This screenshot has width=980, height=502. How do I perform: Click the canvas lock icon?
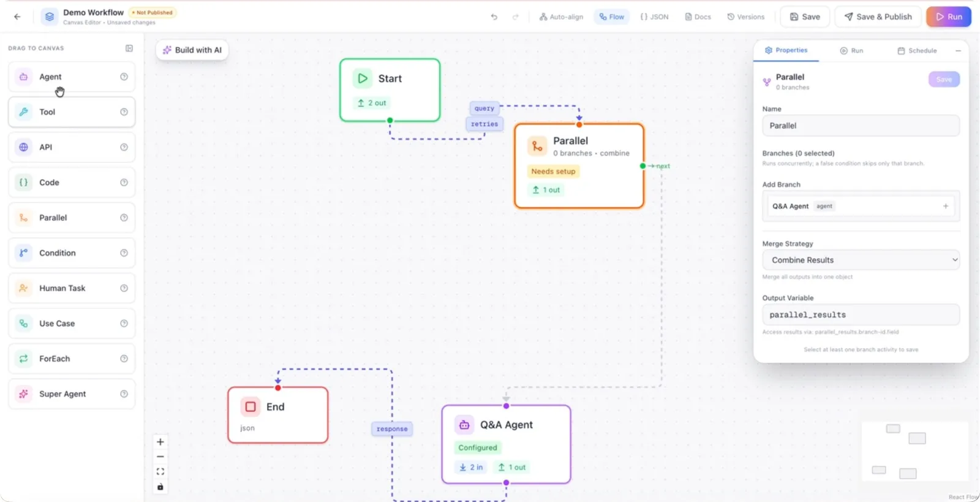pyautogui.click(x=160, y=487)
